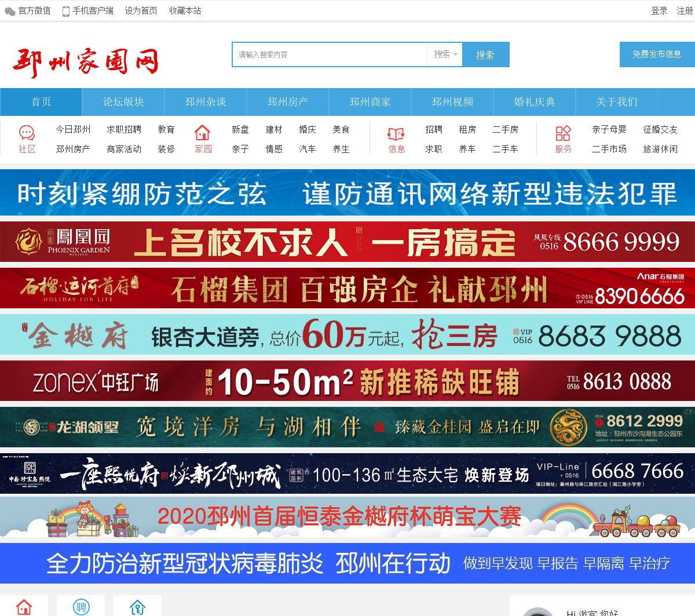The image size is (695, 616).
Task: Click 教育 link in 社区 section
Action: click(x=166, y=129)
